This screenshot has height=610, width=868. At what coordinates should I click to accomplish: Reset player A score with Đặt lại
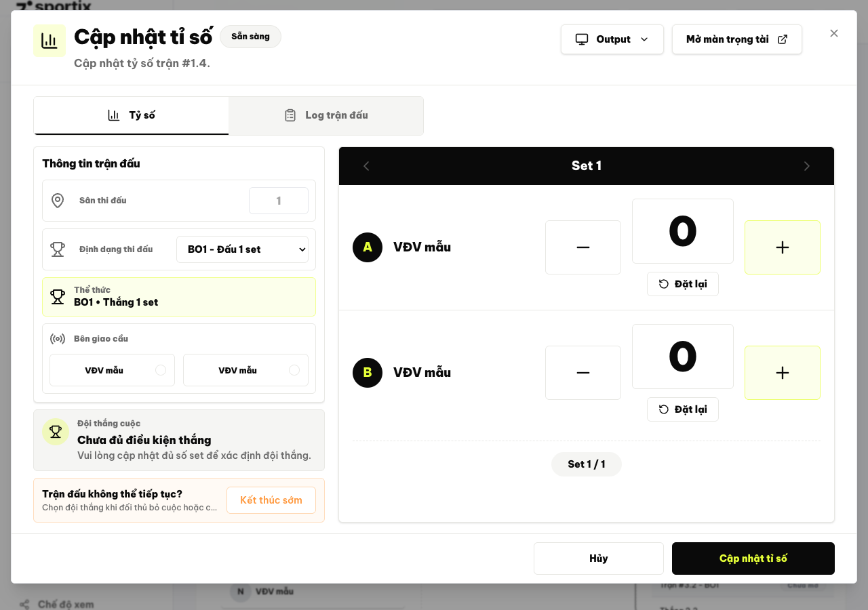(x=683, y=284)
